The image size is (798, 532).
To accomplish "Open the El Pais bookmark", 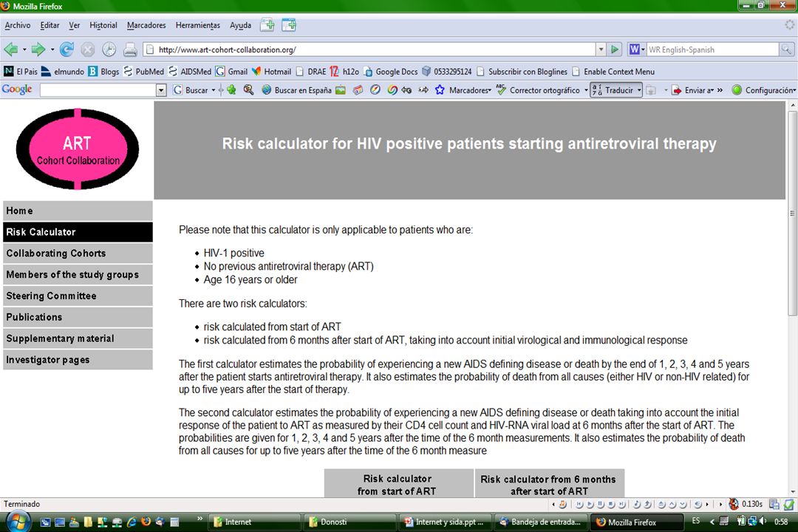I will coord(21,71).
